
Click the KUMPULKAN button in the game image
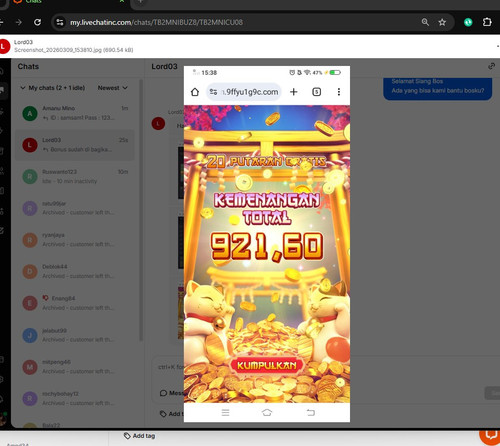[x=267, y=365]
